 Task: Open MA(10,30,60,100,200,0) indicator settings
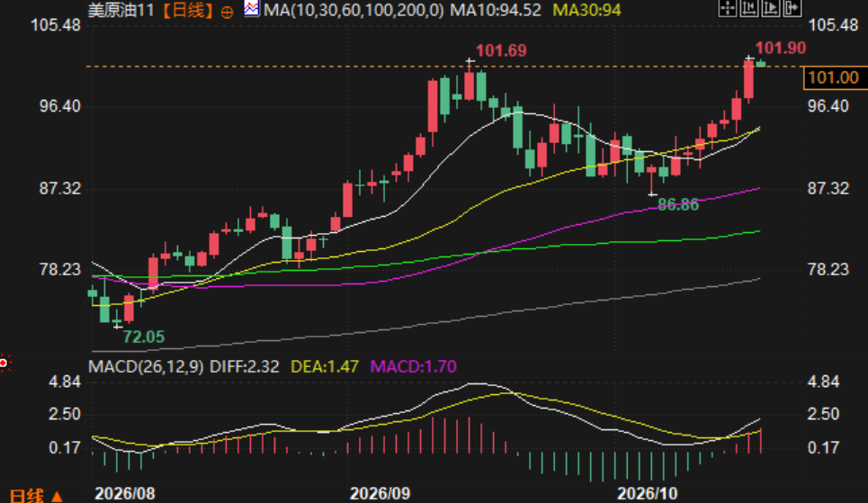coord(353,10)
